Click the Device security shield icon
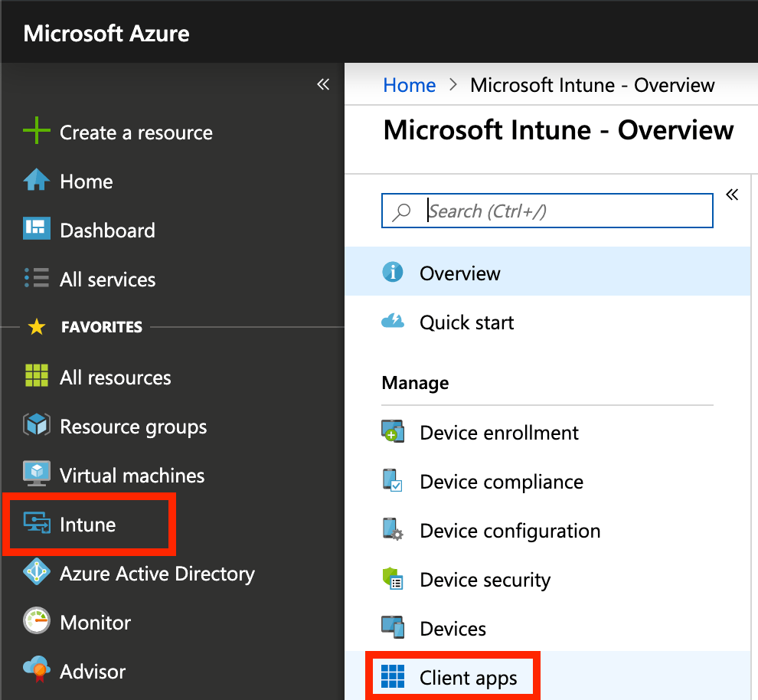This screenshot has height=700, width=758. (x=393, y=579)
